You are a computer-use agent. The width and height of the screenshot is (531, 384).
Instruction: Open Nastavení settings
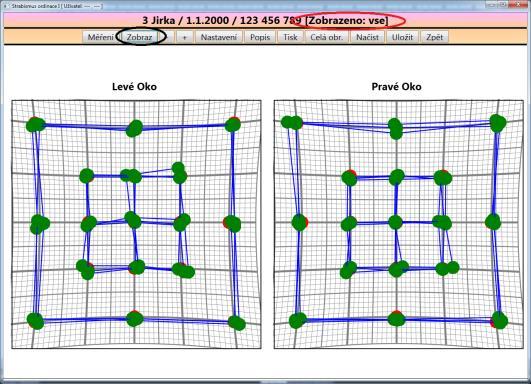219,37
